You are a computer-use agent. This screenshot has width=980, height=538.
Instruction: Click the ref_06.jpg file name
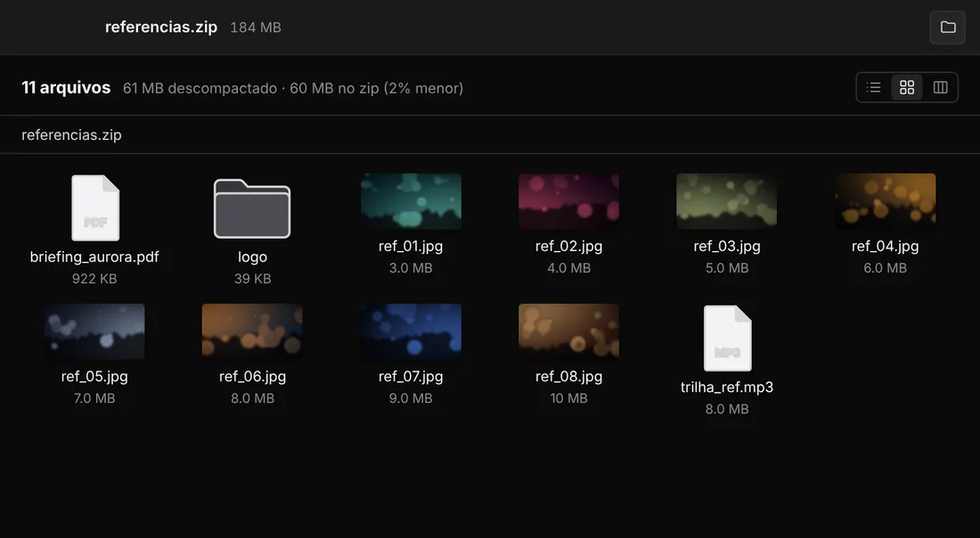252,377
